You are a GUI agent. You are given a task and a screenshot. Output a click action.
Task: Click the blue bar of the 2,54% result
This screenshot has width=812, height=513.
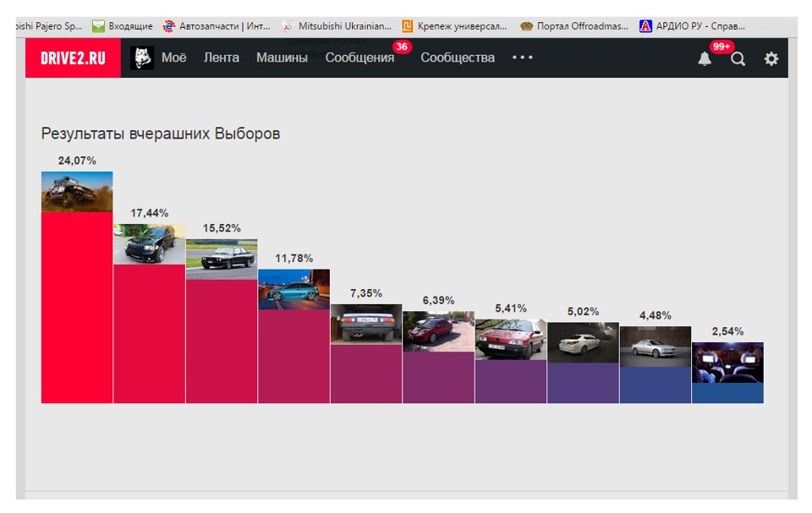(727, 393)
